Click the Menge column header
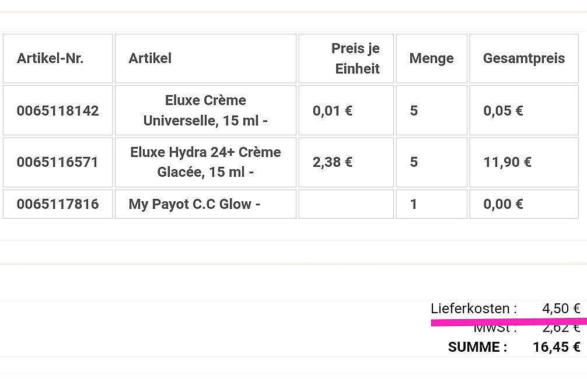The image size is (587, 392). click(431, 58)
